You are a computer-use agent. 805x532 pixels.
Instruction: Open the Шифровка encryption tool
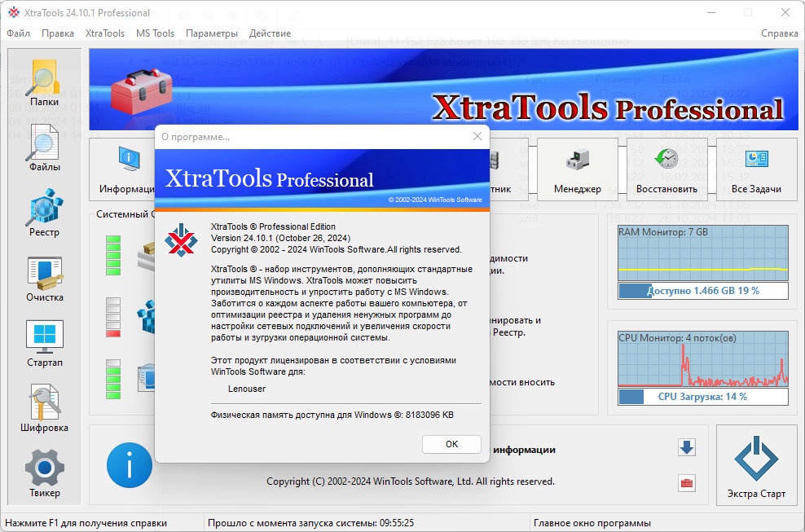[44, 407]
